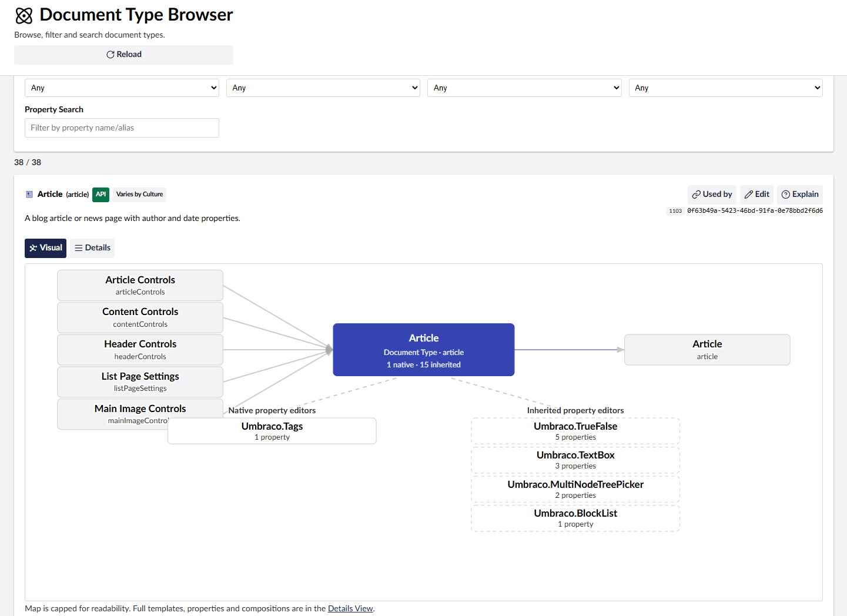Open the fourth Any filter dropdown
847x616 pixels.
click(726, 88)
